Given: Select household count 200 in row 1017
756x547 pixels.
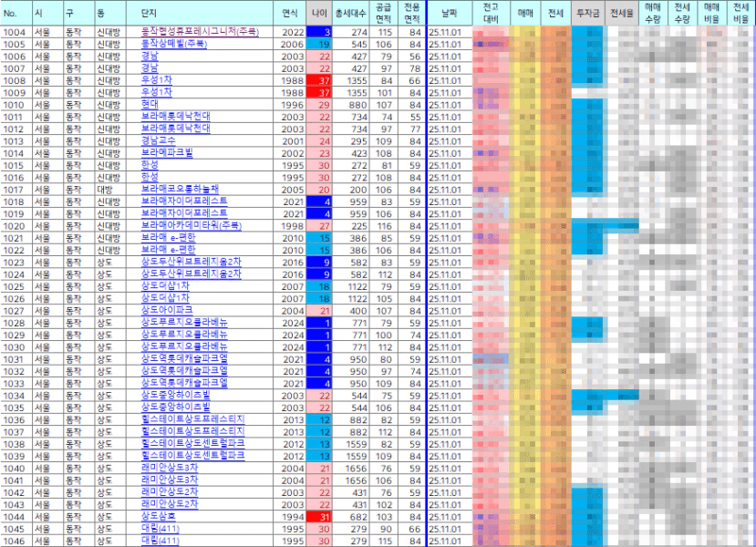Looking at the screenshot, I should [350, 189].
